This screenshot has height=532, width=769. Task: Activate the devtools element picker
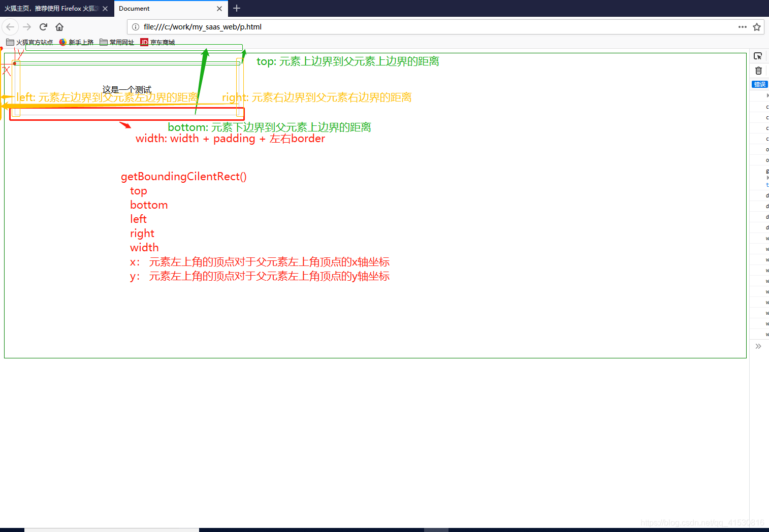758,56
